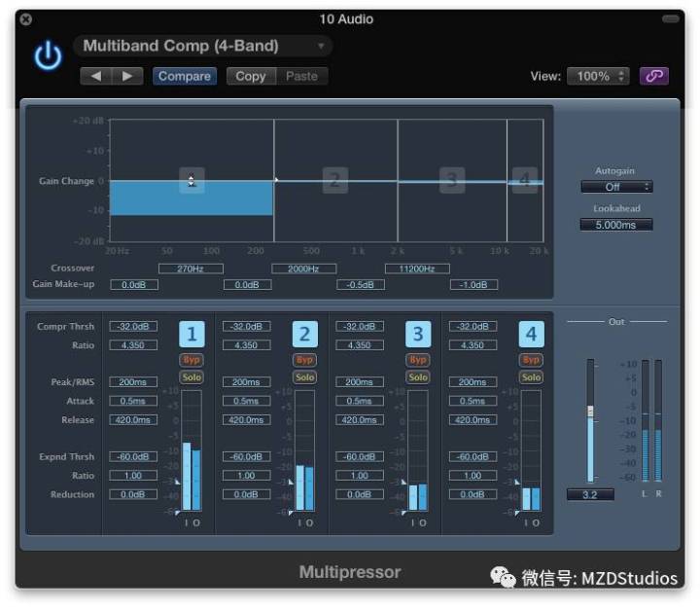
Task: Click band 2 Gain Make-up 0.0dB field
Action: point(247,285)
